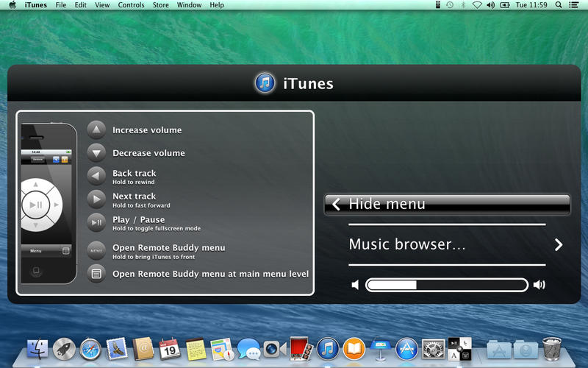Click the Play / Pause round icon

pyautogui.click(x=96, y=223)
